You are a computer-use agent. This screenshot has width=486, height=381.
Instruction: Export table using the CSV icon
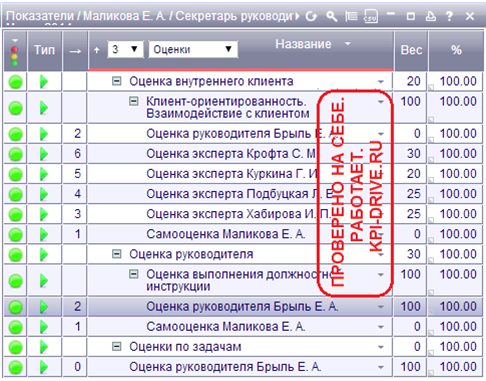click(x=371, y=16)
